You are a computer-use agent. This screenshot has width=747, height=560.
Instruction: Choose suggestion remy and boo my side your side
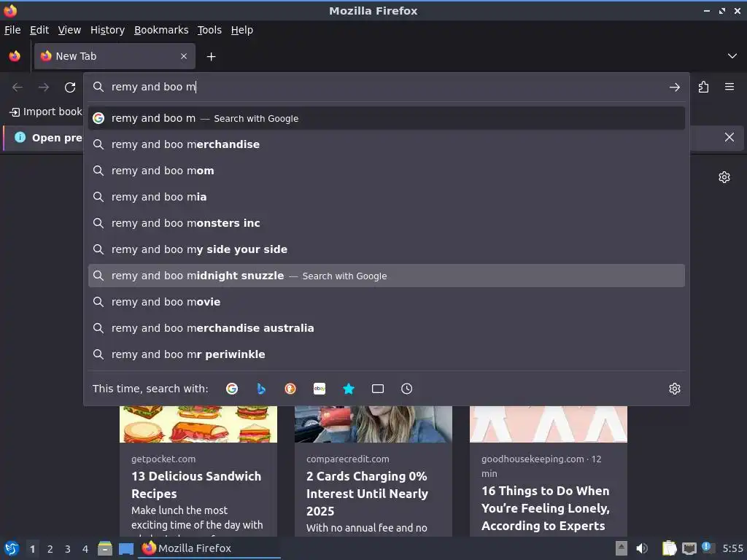click(x=387, y=249)
